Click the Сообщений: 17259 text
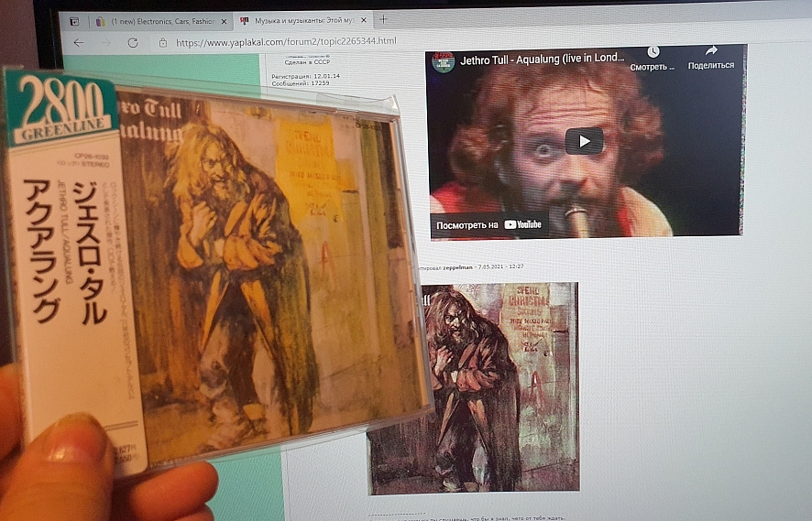Image resolution: width=812 pixels, height=521 pixels. (x=301, y=82)
